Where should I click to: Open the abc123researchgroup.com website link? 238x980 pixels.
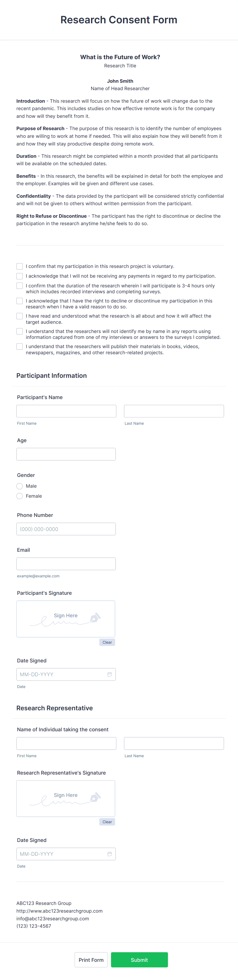(x=59, y=911)
